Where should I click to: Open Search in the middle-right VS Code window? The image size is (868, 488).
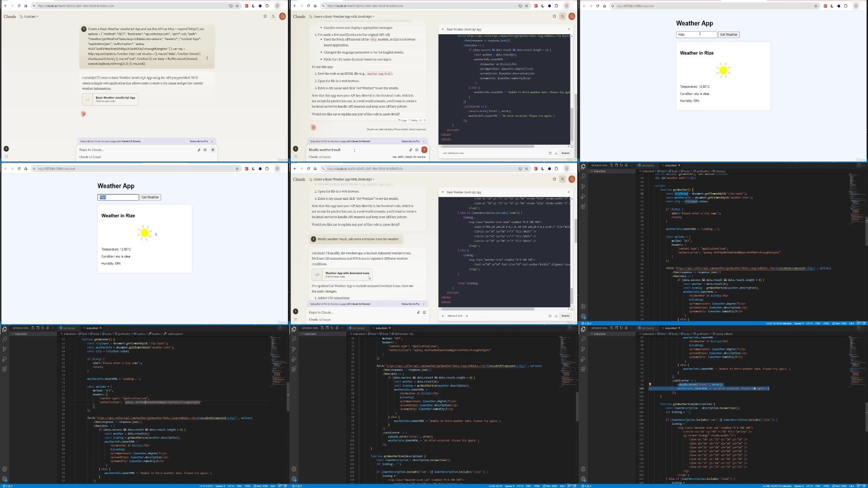583,176
